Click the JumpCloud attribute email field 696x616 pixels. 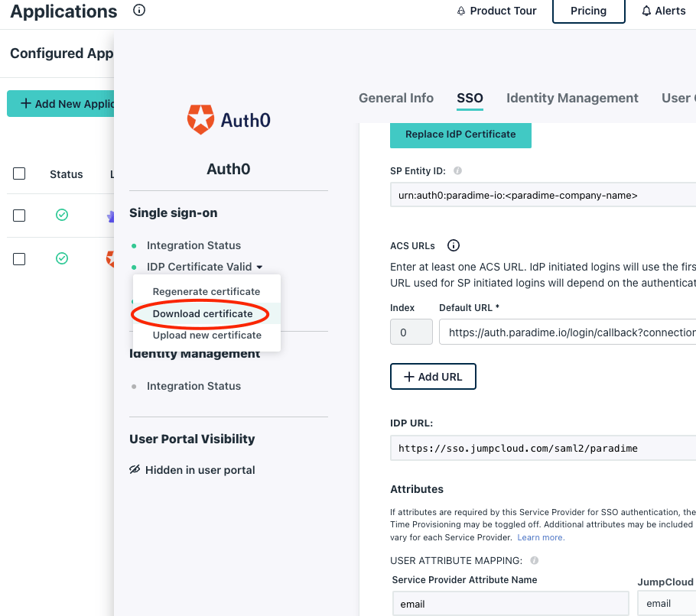tap(667, 604)
